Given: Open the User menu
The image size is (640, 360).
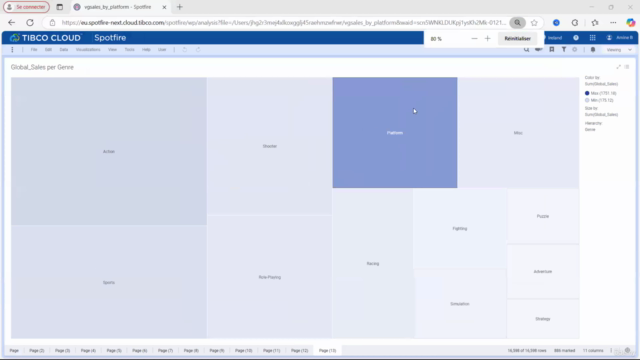Looking at the screenshot, I should 162,49.
